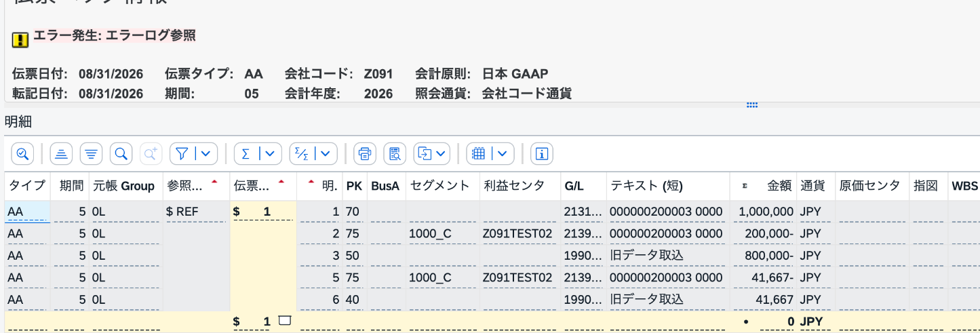Click the WBS column header
Viewport: 980px width, 333px height.
pyautogui.click(x=964, y=186)
